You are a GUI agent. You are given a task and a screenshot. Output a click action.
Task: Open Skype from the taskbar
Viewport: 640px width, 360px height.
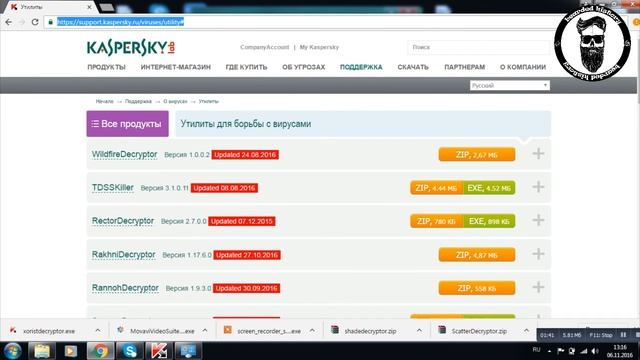click(129, 351)
